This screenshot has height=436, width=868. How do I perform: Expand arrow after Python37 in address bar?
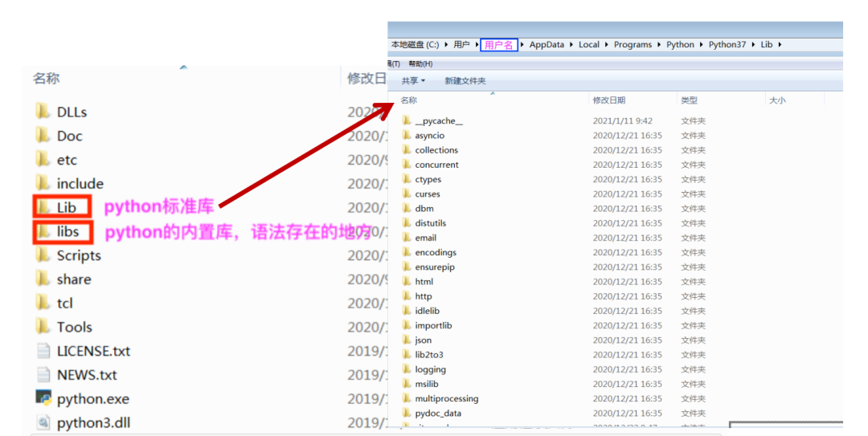point(753,44)
